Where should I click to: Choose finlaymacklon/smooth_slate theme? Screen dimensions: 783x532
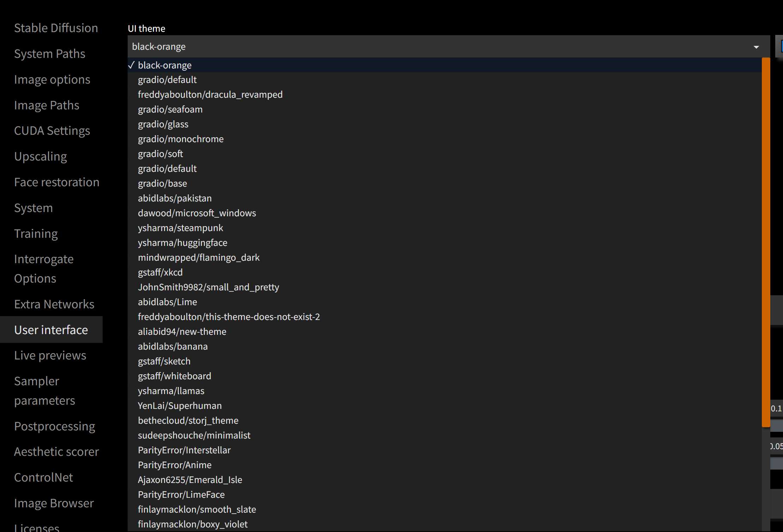tap(445, 510)
